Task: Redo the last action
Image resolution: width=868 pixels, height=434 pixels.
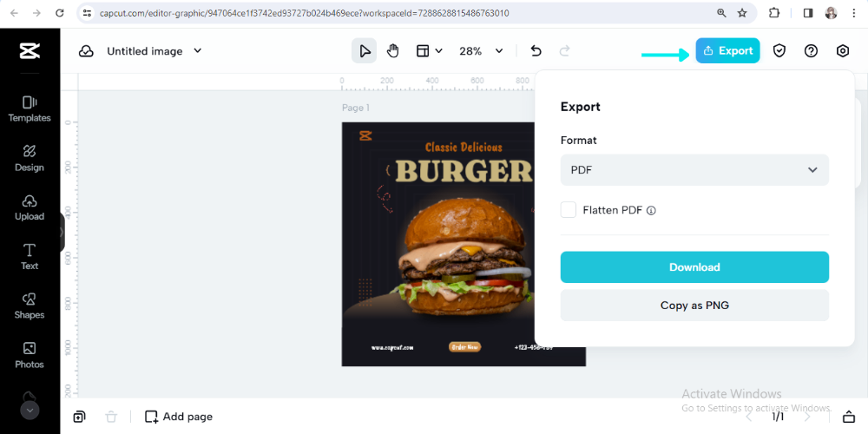Action: point(565,51)
